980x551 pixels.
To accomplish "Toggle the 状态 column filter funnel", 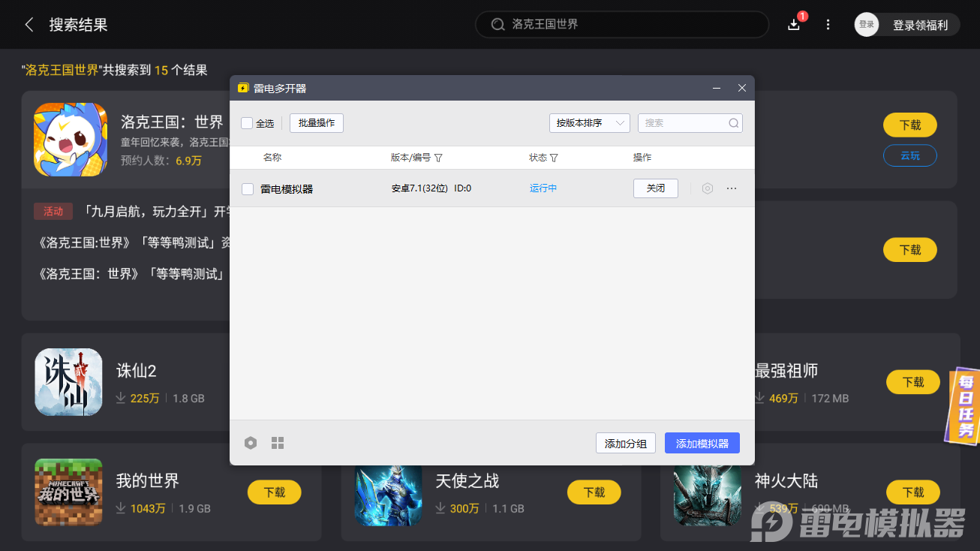I will point(554,157).
